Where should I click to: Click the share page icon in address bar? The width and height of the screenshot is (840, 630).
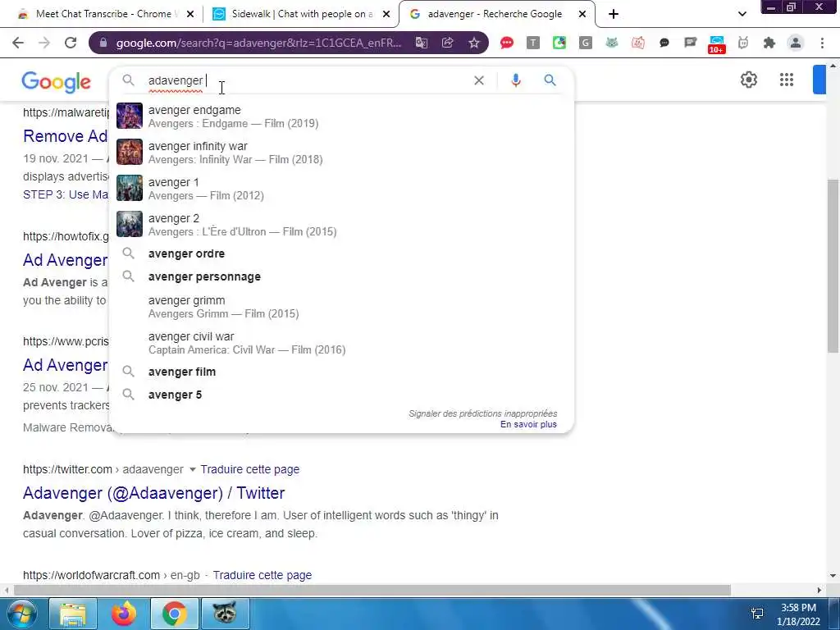448,43
